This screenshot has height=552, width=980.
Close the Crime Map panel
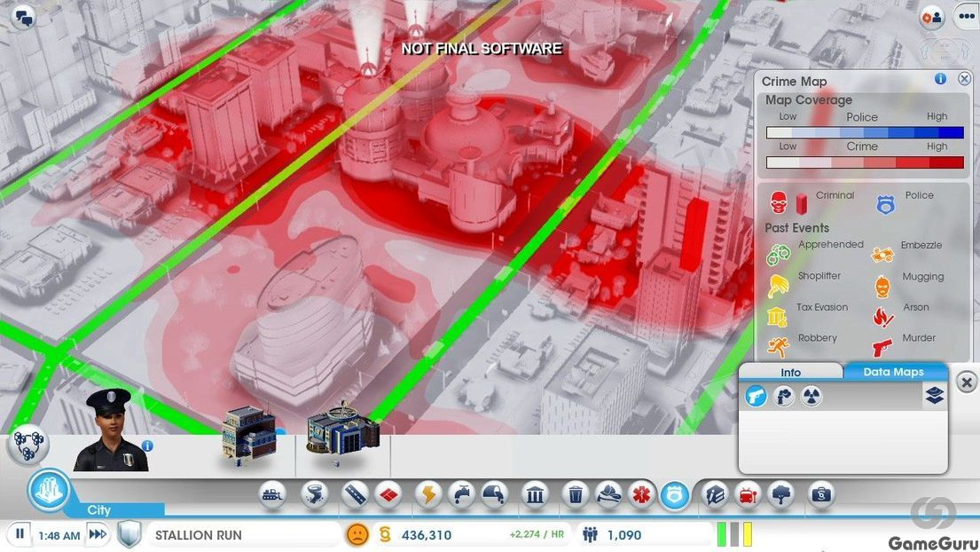964,78
